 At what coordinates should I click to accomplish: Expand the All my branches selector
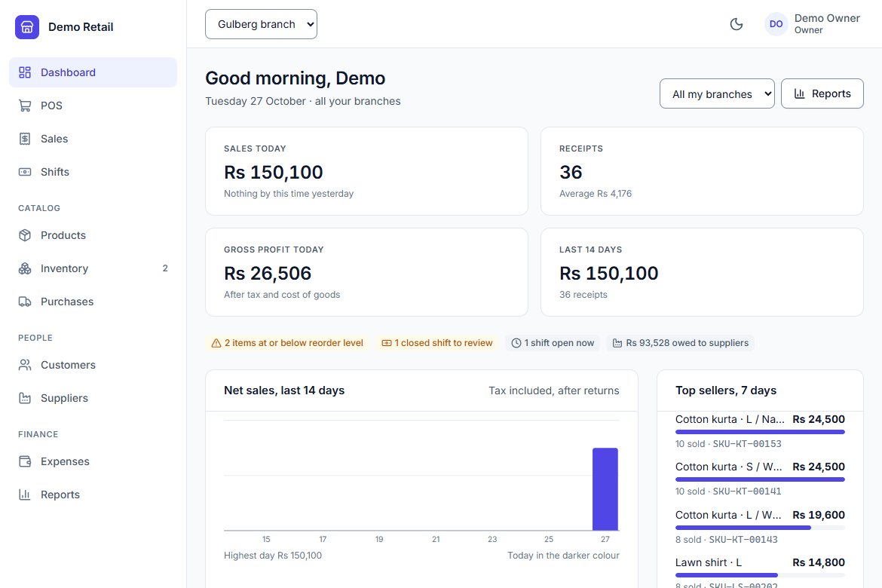(x=717, y=94)
